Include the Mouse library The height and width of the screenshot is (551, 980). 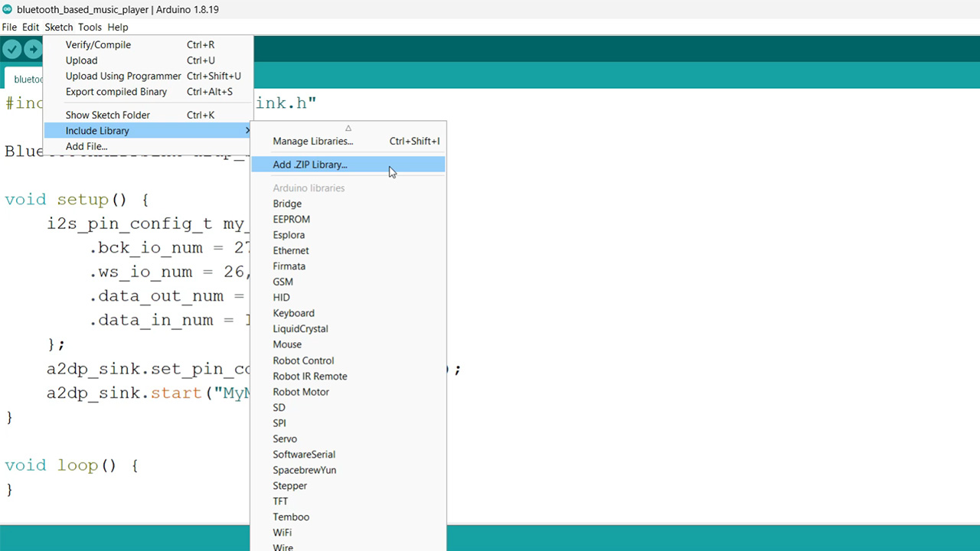[348, 344]
